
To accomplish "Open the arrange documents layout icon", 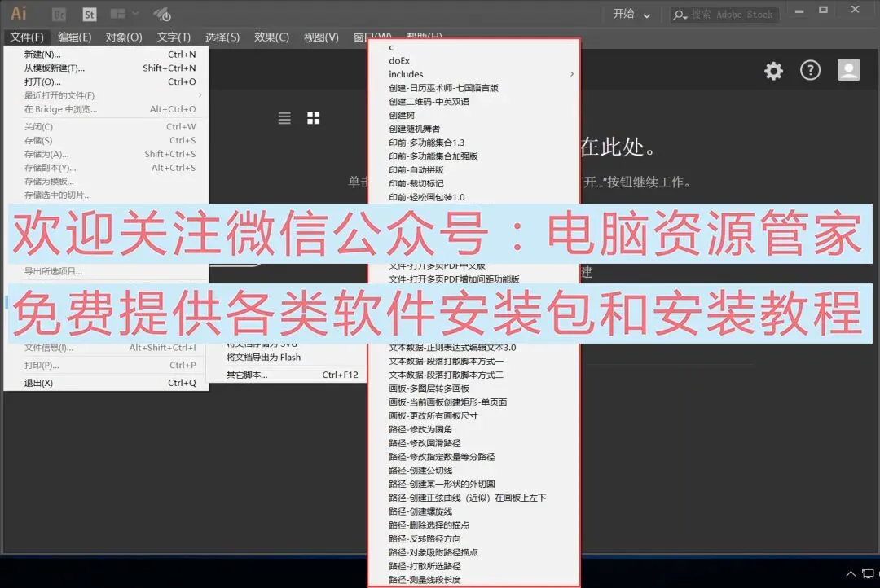I will [118, 14].
